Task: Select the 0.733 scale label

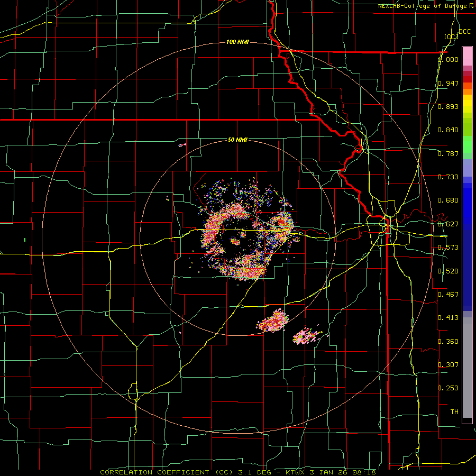Action: (448, 177)
